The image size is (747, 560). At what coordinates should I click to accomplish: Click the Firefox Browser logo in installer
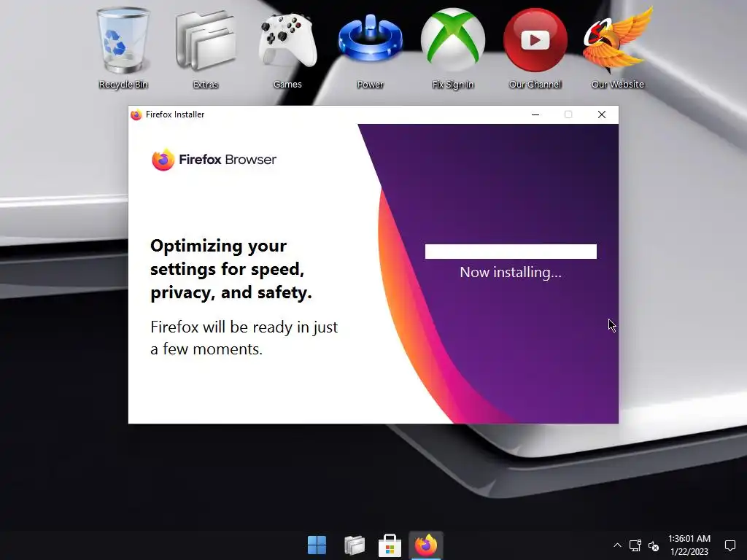(x=214, y=160)
